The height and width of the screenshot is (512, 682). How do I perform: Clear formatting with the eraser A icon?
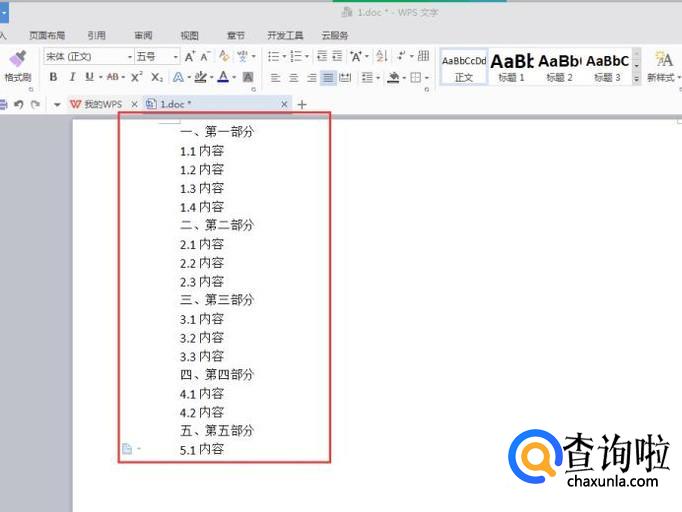224,56
